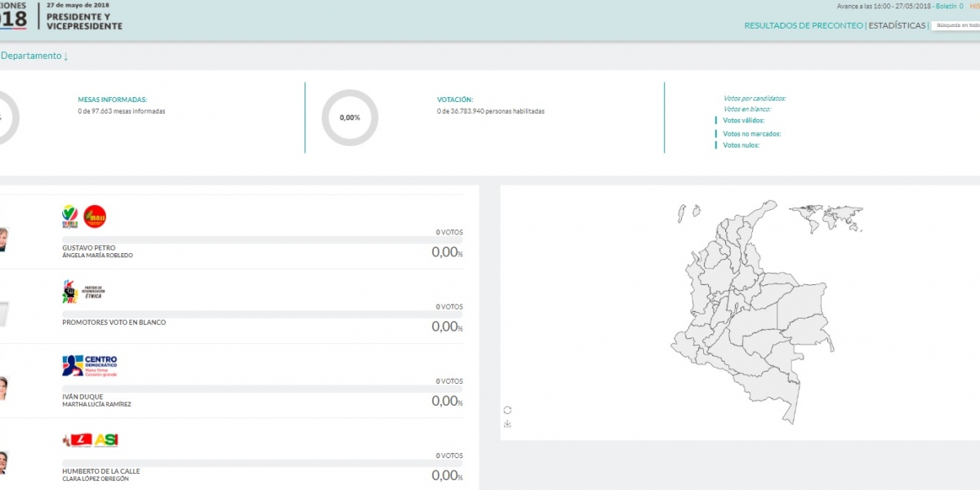Select candidate Iván Duque's name

(82, 396)
